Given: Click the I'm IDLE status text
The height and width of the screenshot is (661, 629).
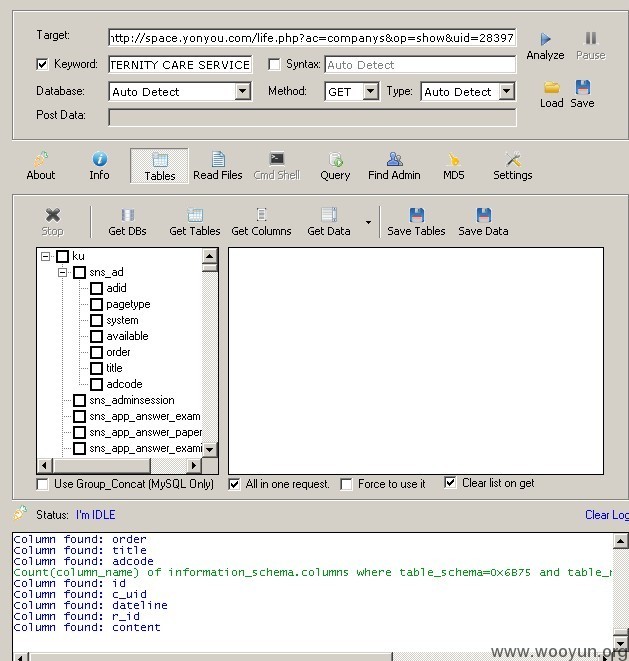Looking at the screenshot, I should pos(95,515).
